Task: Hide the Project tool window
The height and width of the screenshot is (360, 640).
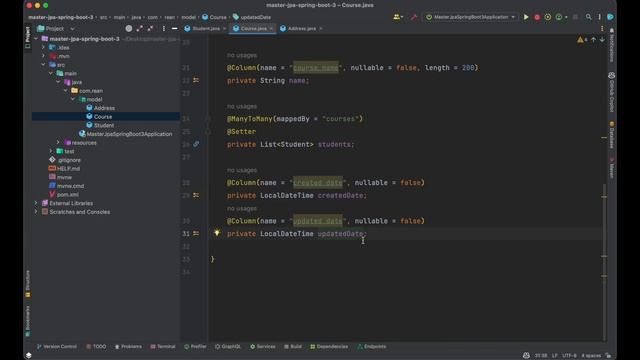Action: tap(175, 29)
